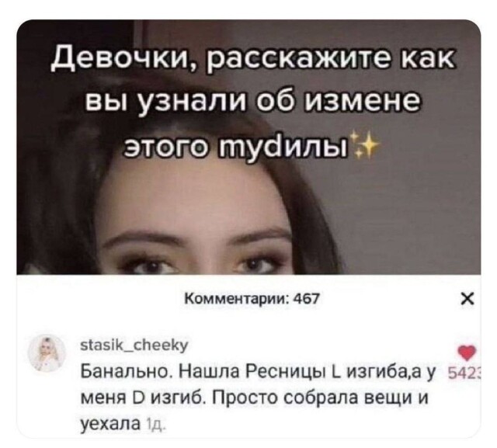Click the sparkle emoji in the caption
This screenshot has height=448, width=497.
(x=366, y=146)
